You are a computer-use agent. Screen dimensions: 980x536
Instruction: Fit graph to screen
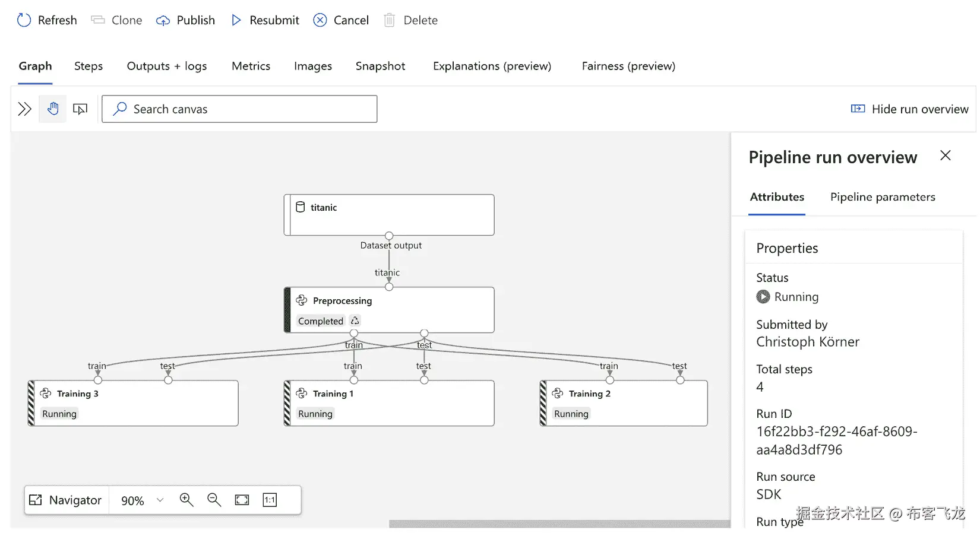(242, 500)
